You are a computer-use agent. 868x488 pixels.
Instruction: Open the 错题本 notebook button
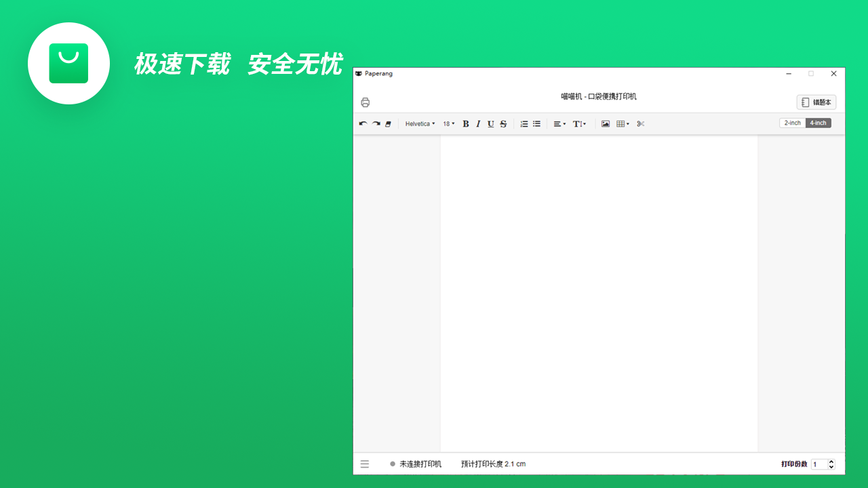(816, 102)
